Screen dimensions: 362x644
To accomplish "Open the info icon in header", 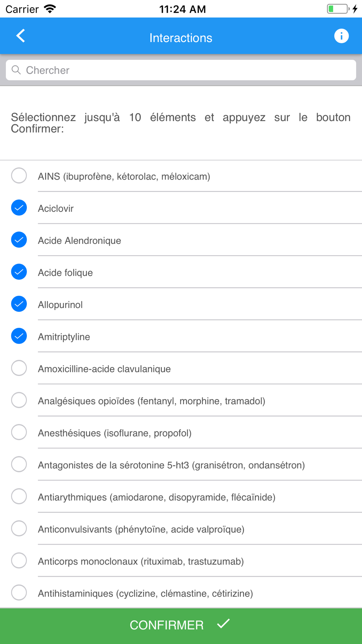I will [341, 36].
